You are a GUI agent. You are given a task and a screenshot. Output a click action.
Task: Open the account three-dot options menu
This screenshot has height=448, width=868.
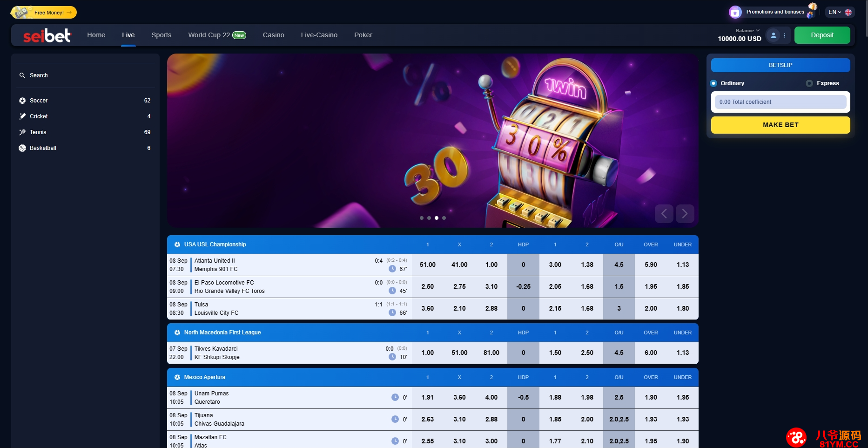[785, 35]
